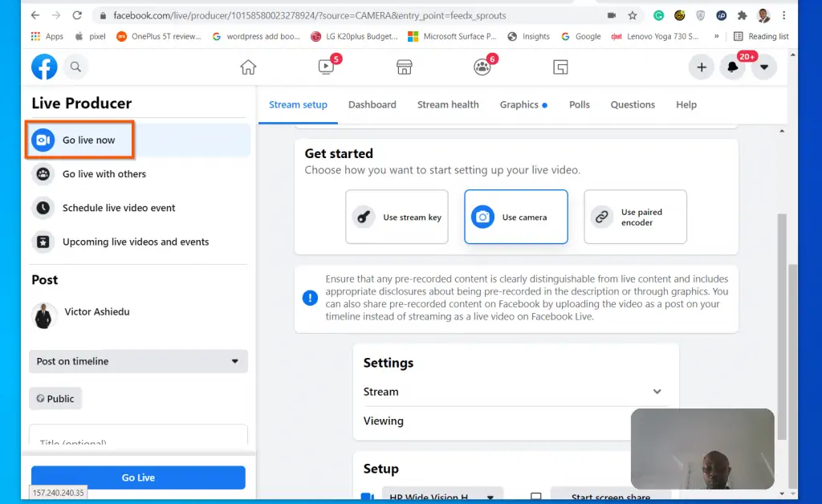822x504 pixels.
Task: Click the Facebook logo
Action: 44,67
